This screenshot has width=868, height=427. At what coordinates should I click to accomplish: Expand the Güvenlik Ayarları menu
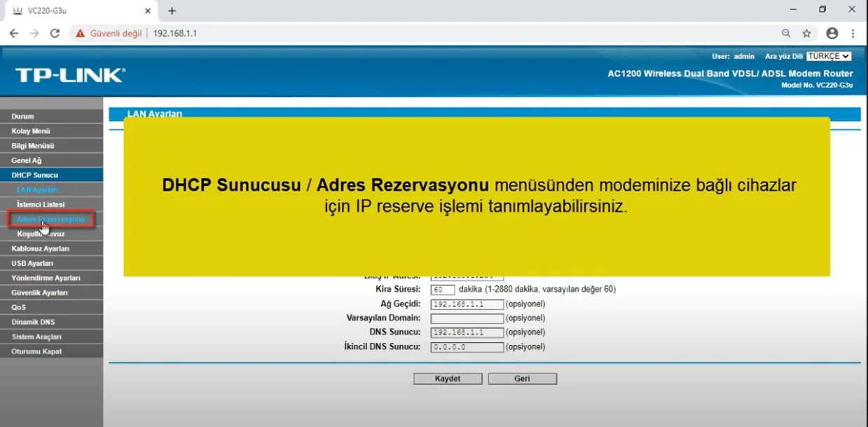coord(39,293)
